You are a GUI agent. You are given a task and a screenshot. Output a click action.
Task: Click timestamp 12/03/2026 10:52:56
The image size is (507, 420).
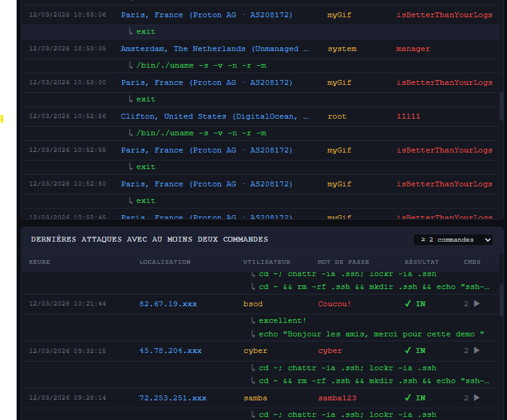(68, 116)
